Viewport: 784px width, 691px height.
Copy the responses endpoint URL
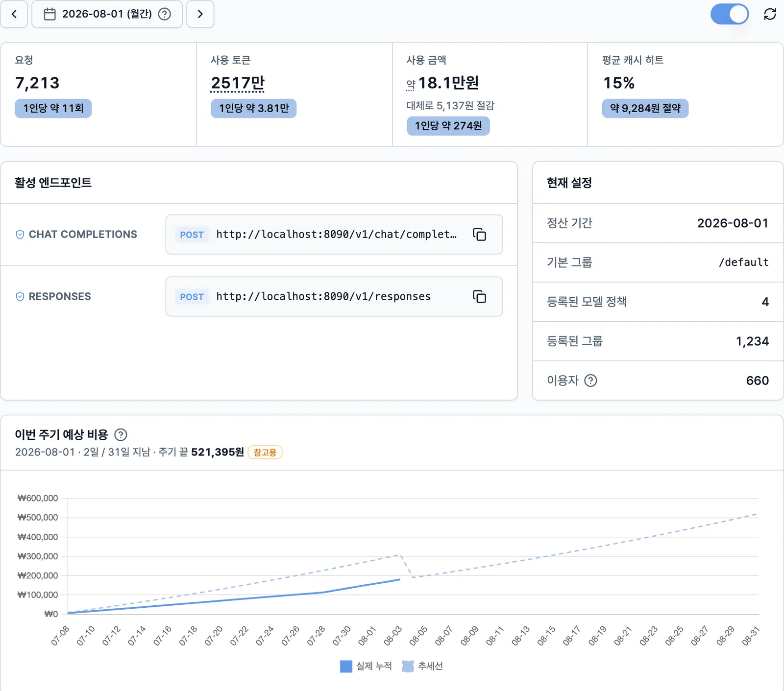(x=479, y=296)
